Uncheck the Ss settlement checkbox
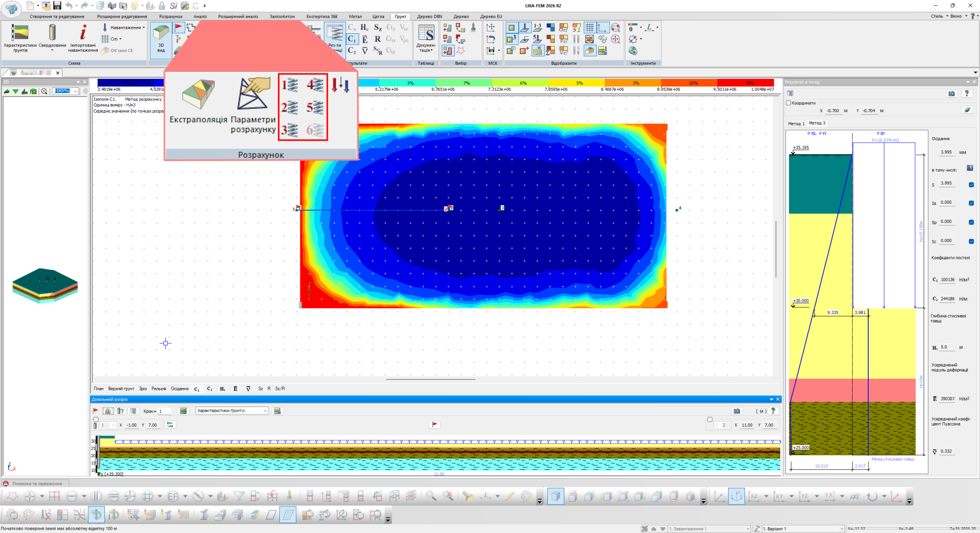Viewport: 980px width, 533px height. pos(971,203)
